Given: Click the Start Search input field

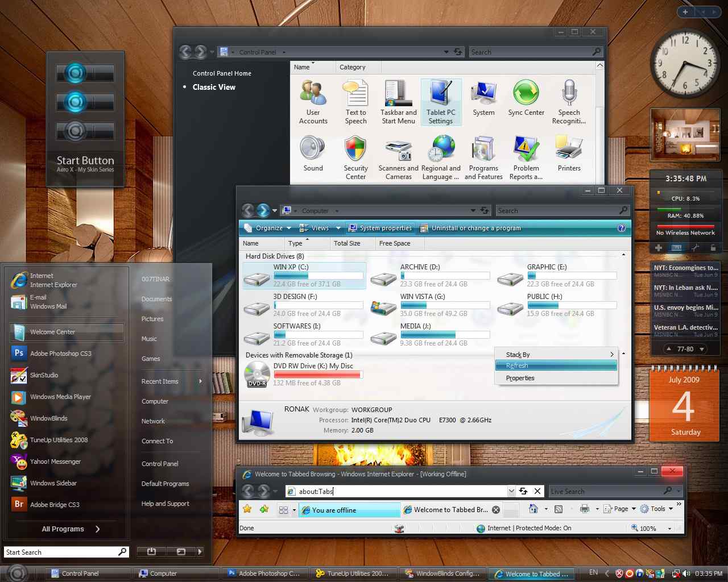Looking at the screenshot, I should pos(67,552).
